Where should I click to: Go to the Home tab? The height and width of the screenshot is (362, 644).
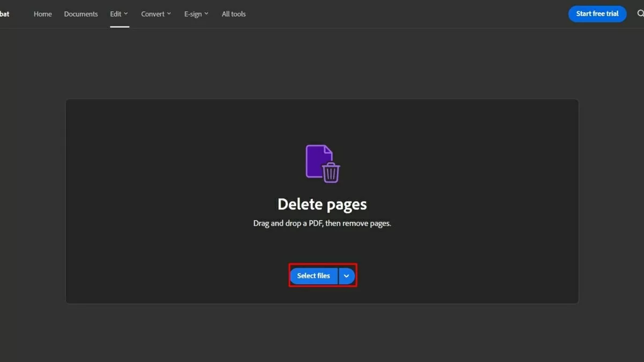point(42,14)
